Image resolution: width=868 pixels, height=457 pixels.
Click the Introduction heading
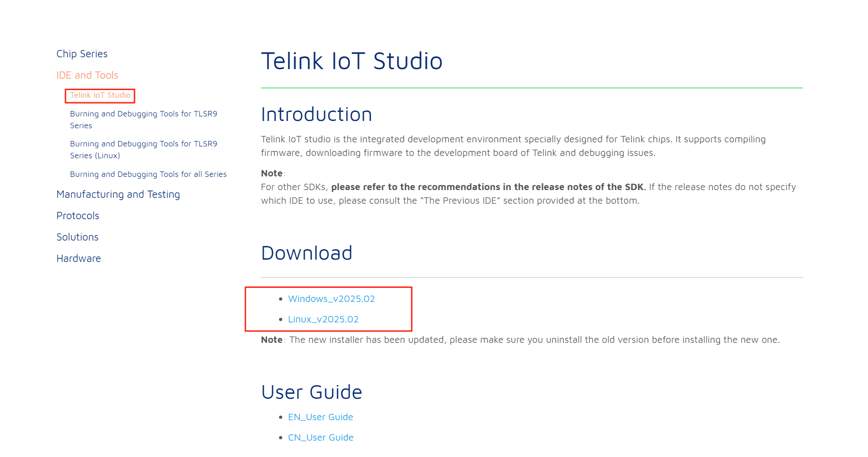[x=316, y=114]
